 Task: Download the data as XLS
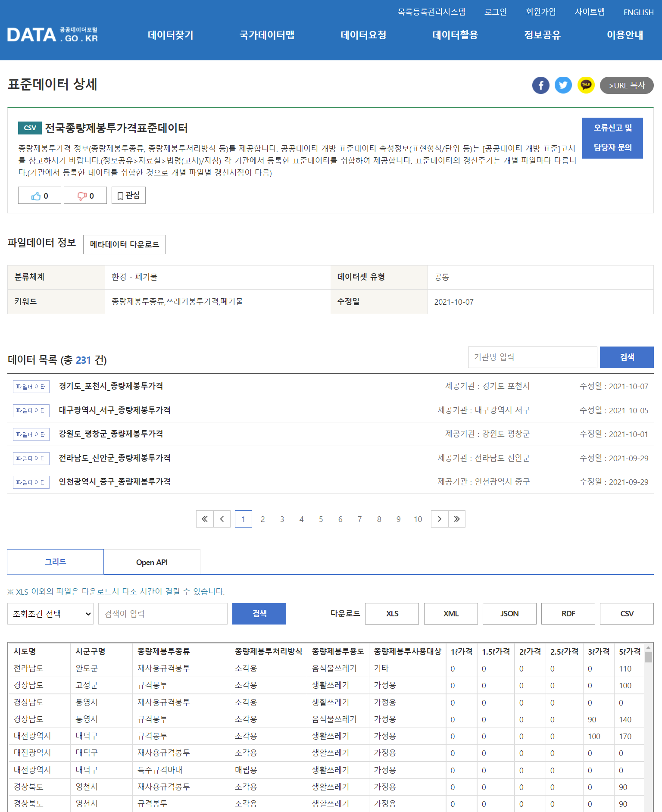392,614
